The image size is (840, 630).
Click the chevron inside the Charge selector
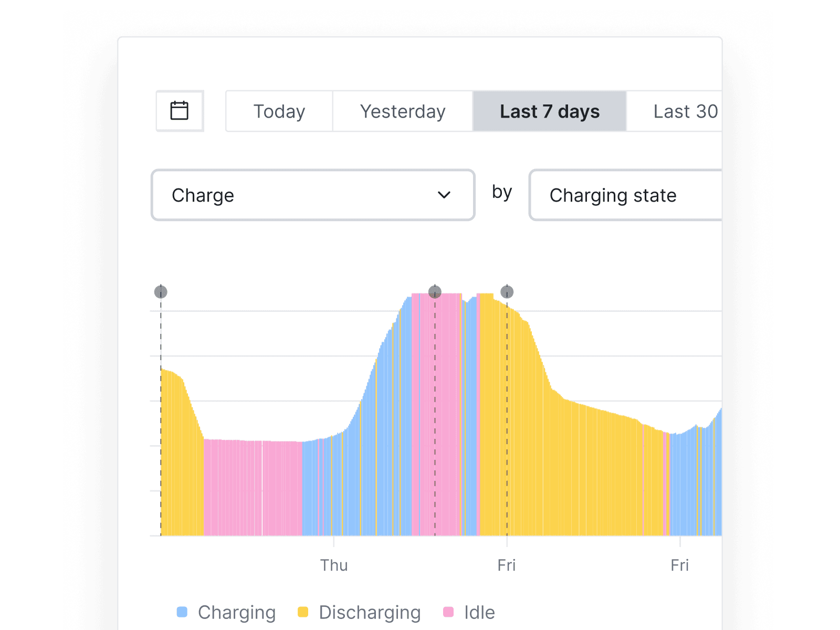pos(444,195)
